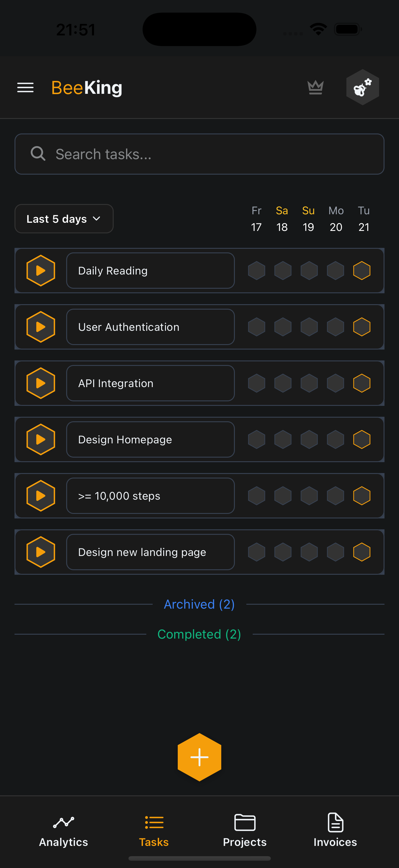This screenshot has width=399, height=868.
Task: Tap the battery status icon
Action: point(348,29)
